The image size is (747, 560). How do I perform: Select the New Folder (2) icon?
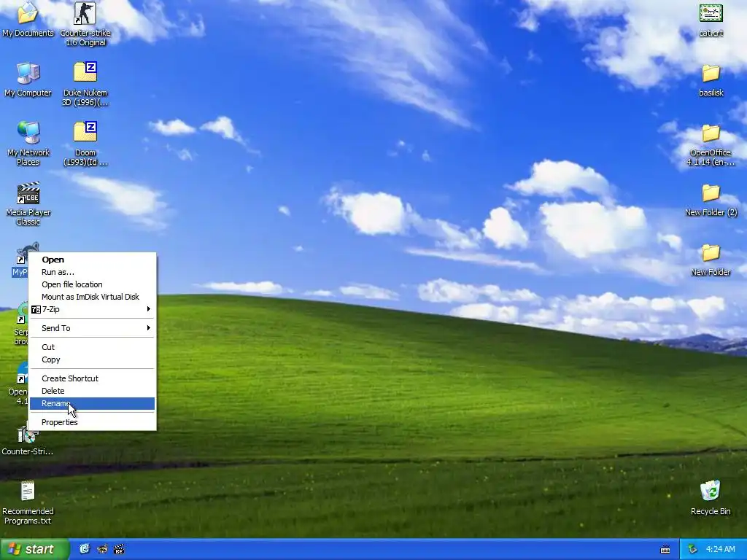(711, 200)
